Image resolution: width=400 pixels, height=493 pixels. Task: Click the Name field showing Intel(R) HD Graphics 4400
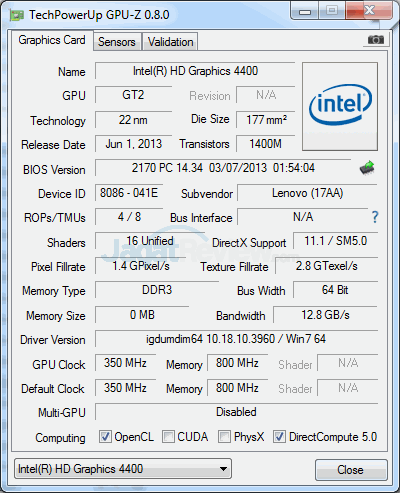[195, 71]
